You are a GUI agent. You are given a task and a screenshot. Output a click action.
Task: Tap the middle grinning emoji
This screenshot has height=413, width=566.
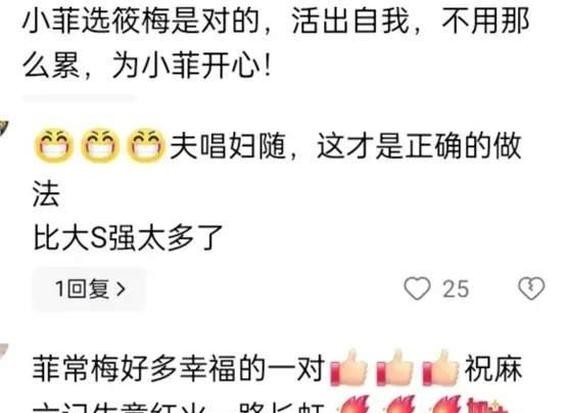coord(100,145)
